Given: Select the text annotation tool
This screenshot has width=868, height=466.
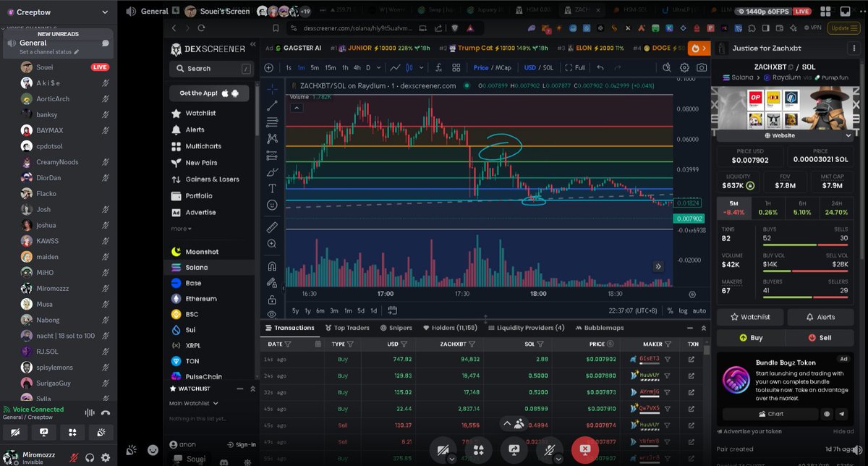Looking at the screenshot, I should click(272, 188).
